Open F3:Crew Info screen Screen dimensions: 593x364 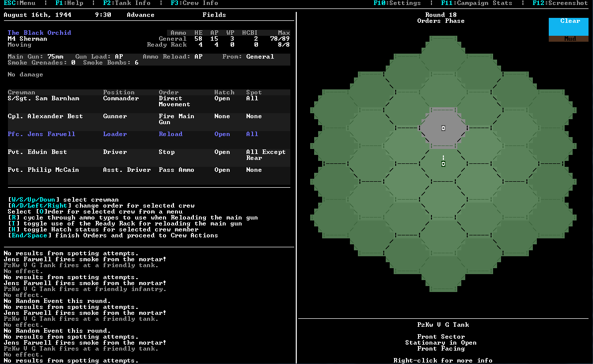194,3
